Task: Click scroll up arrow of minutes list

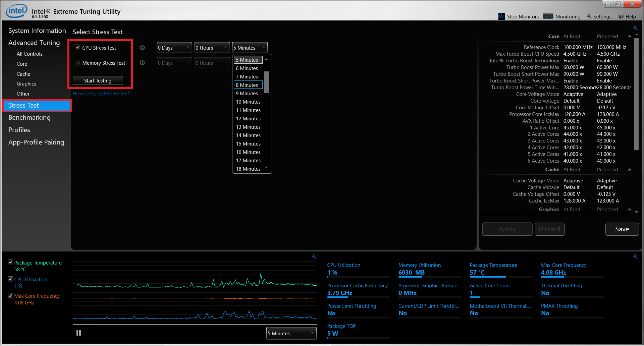Action: click(x=266, y=59)
